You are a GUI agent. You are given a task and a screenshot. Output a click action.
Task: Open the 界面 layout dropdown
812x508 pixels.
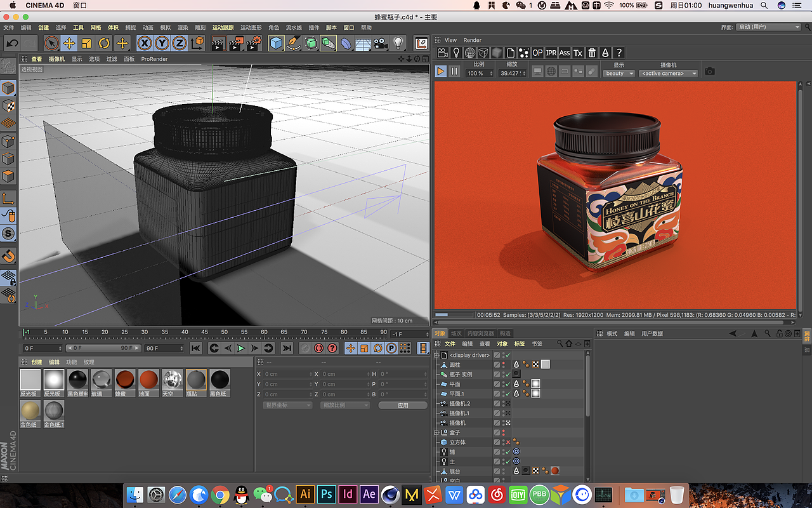(x=769, y=27)
